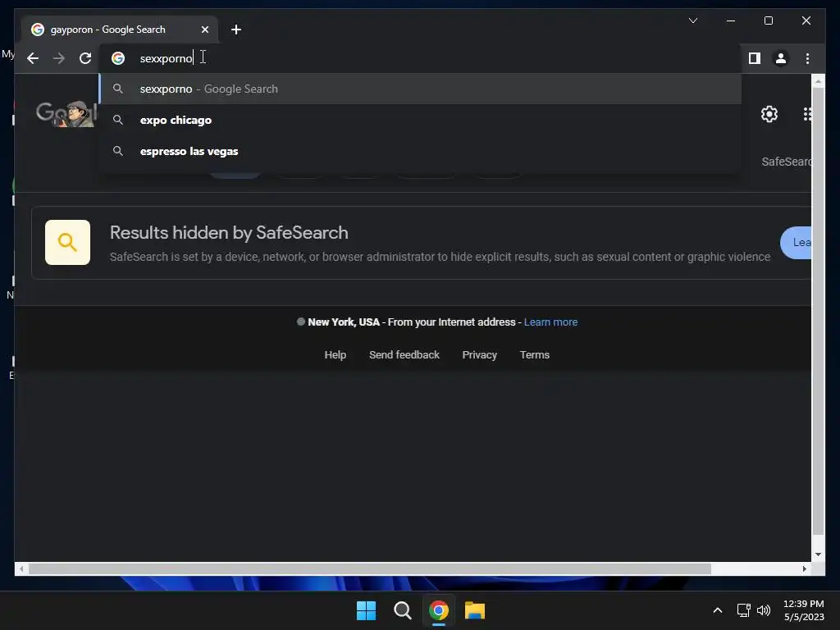Click the Google doodle logo
Screen dimensions: 840x630
pyautogui.click(x=66, y=113)
